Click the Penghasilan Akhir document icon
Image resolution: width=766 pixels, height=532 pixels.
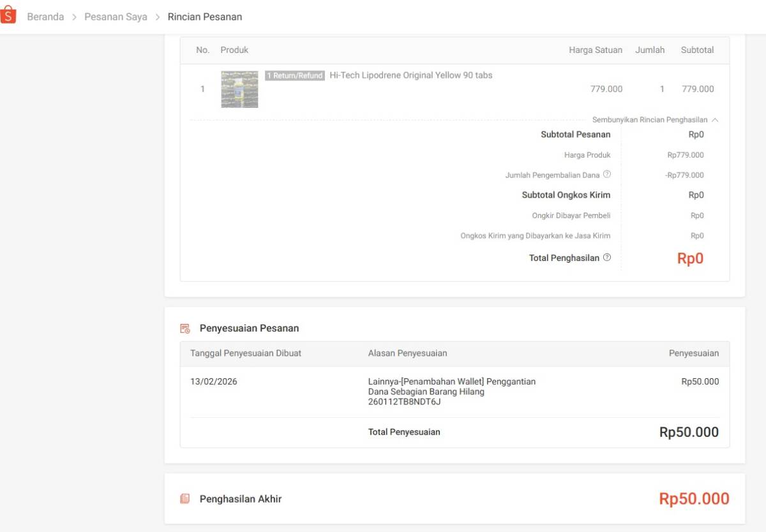184,499
